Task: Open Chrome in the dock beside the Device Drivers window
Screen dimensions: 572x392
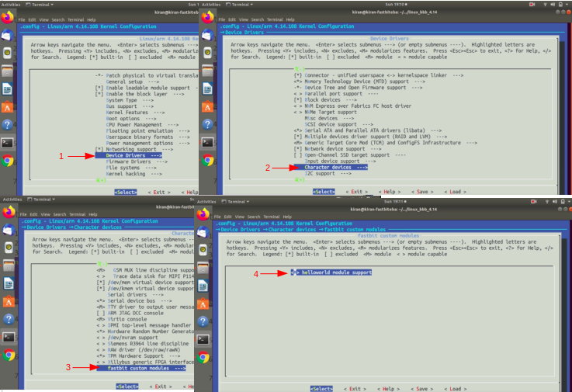Action: 207,160
